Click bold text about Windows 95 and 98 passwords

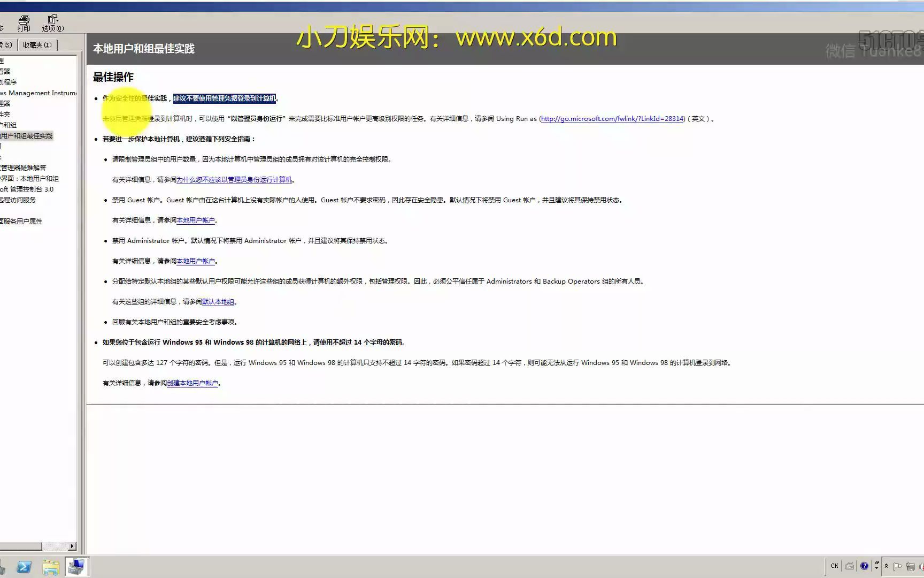[x=254, y=343]
